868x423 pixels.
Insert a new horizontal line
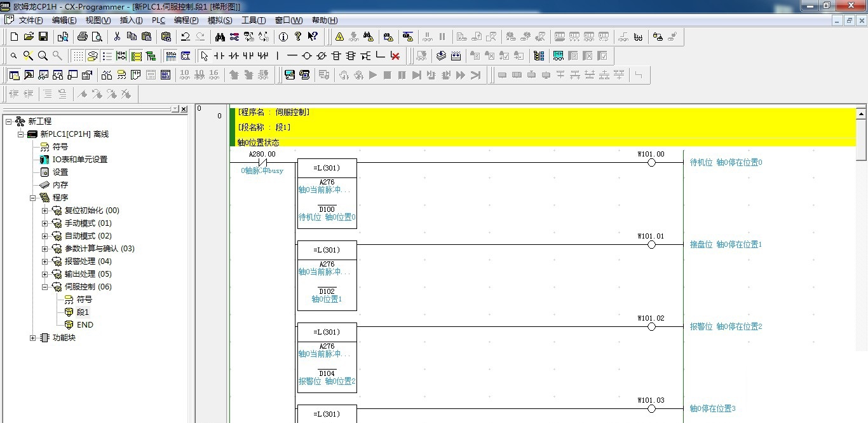(x=292, y=56)
